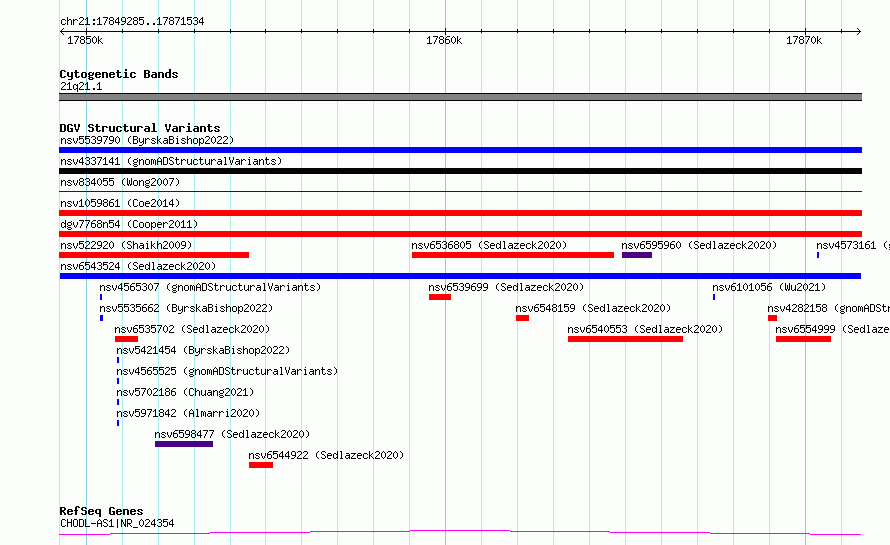The image size is (890, 545).
Task: Click the nsv4565307 (gnomADStructuralVariants) label
Action: pyautogui.click(x=210, y=287)
